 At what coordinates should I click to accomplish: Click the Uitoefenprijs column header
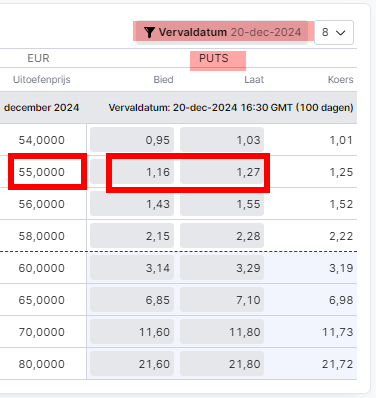[42, 80]
